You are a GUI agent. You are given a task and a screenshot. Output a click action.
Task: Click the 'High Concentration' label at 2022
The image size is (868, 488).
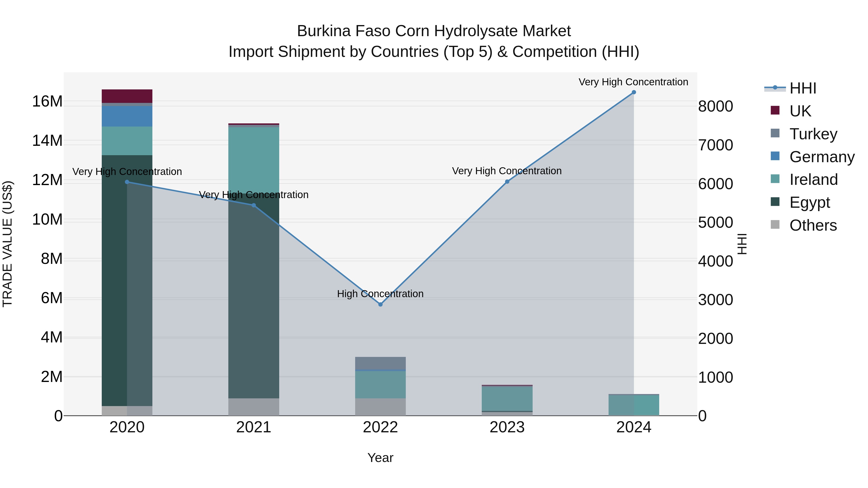point(380,294)
